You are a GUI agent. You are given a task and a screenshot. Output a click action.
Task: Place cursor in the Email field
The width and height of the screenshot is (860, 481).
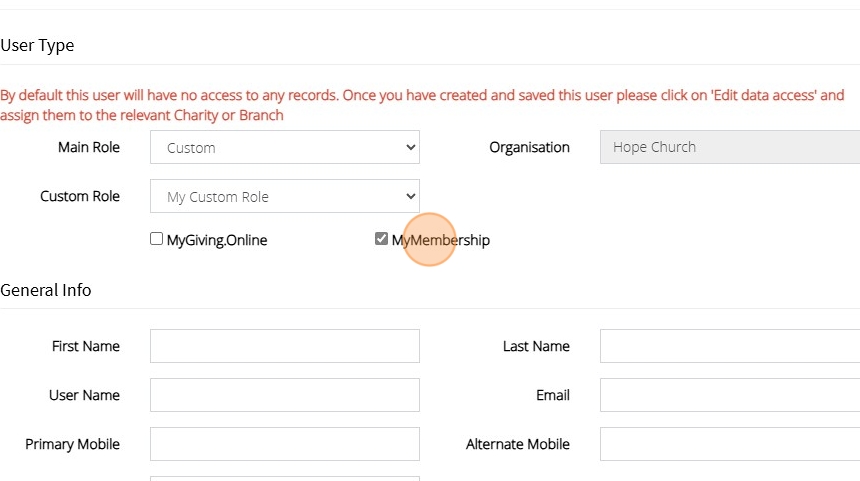pyautogui.click(x=730, y=395)
